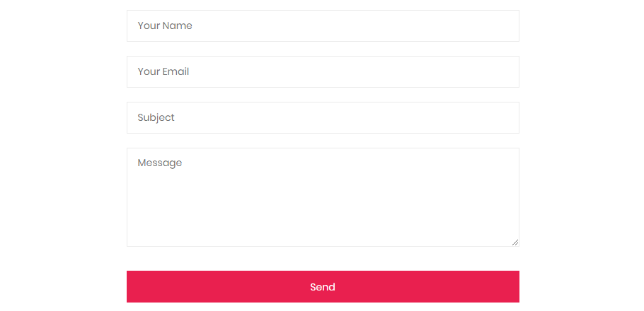Submit the contact form with Send

323,287
